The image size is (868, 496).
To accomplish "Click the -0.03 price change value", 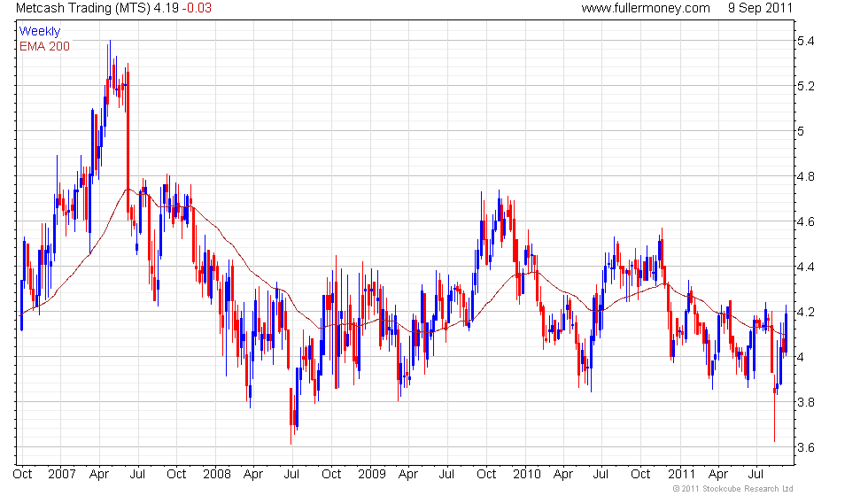I will [197, 8].
